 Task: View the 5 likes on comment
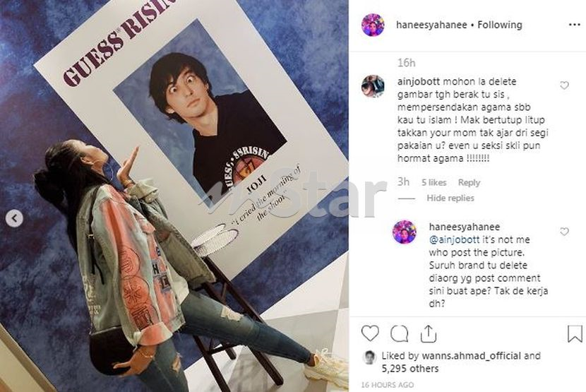tap(434, 182)
